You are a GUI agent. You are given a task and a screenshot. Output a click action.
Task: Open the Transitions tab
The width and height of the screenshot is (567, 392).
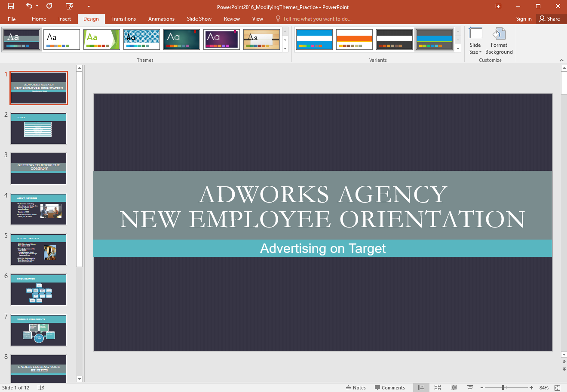123,19
